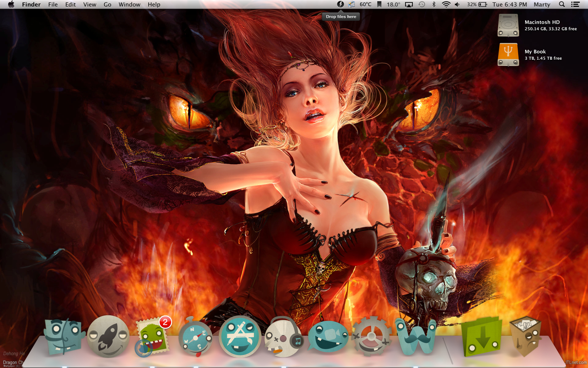Click the 18.0° reading in menu bar

(x=393, y=4)
